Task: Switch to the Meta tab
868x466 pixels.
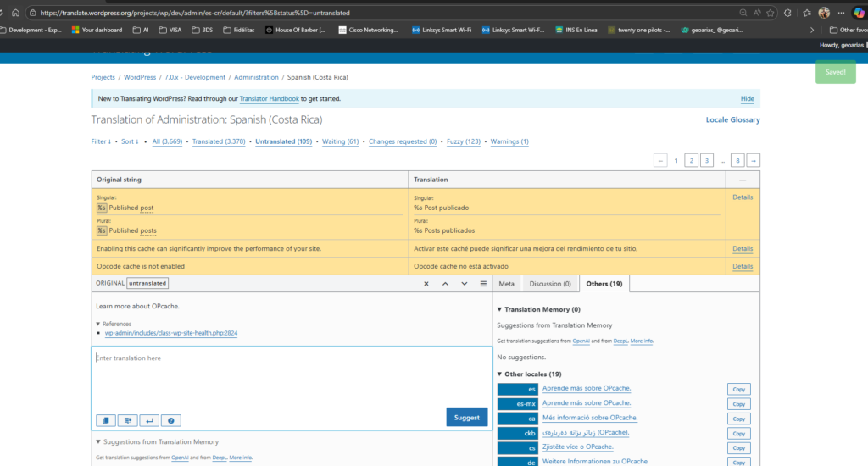Action: pyautogui.click(x=506, y=284)
